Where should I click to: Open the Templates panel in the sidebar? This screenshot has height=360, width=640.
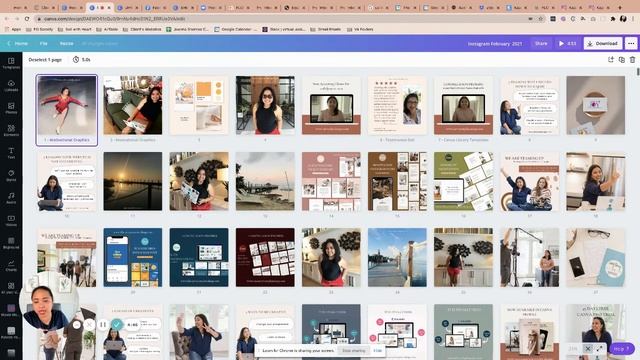click(x=11, y=63)
